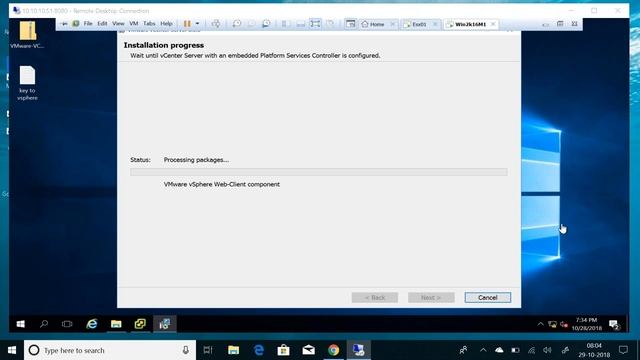The height and width of the screenshot is (360, 640).
Task: Click the 'Installation progress' heading
Action: click(164, 45)
